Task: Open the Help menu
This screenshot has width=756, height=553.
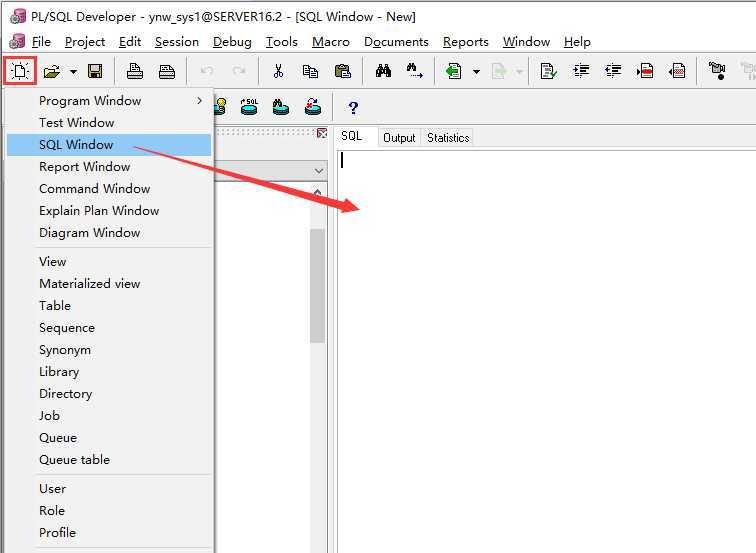Action: click(577, 42)
